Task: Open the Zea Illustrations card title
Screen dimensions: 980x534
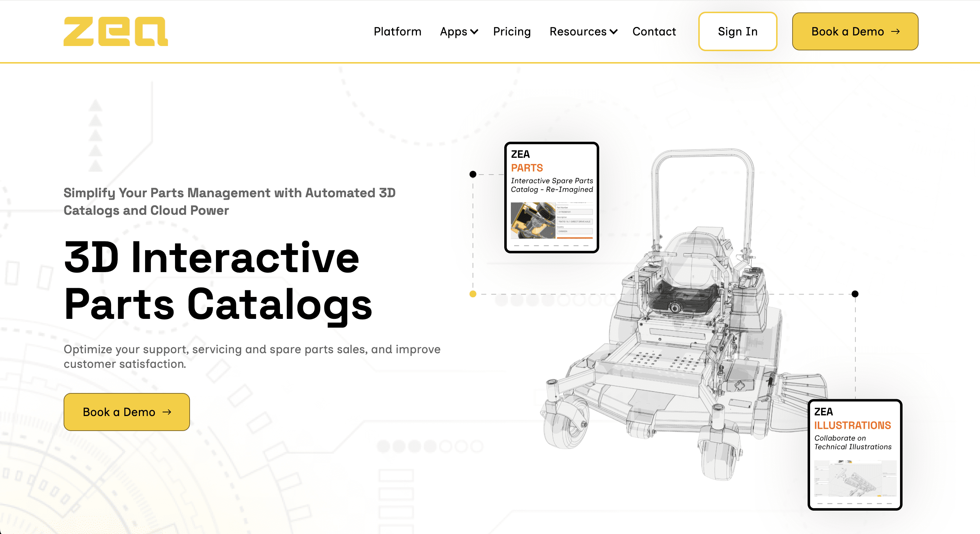Action: pos(852,425)
